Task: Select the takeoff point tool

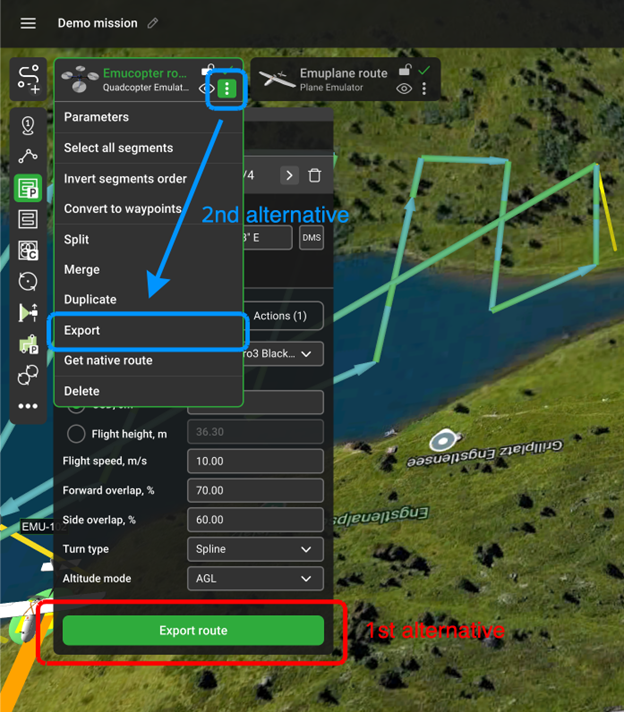Action: tap(28, 126)
